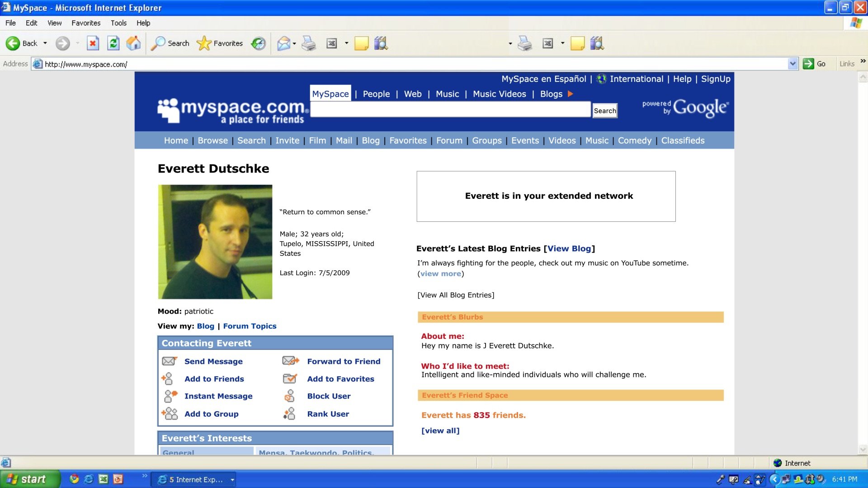The width and height of the screenshot is (868, 488).
Task: Click the icon beside Add to Favorites
Action: 290,378
